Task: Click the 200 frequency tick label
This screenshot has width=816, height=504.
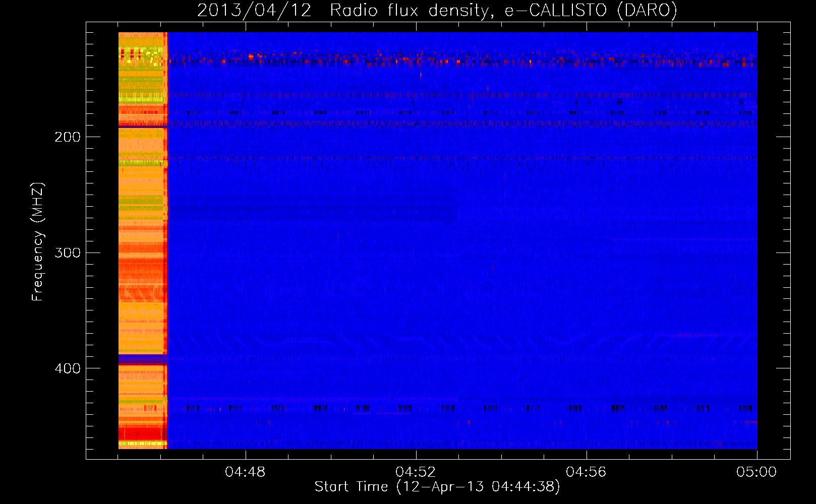Action: (x=68, y=137)
